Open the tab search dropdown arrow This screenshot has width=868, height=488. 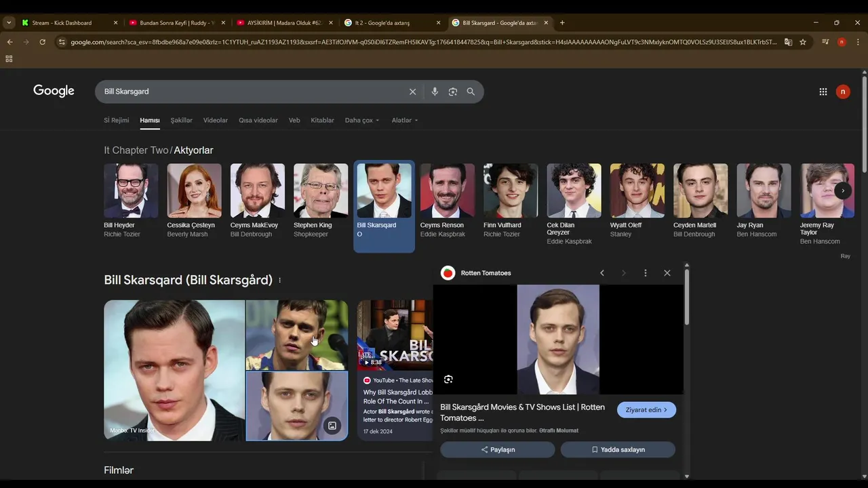click(9, 22)
